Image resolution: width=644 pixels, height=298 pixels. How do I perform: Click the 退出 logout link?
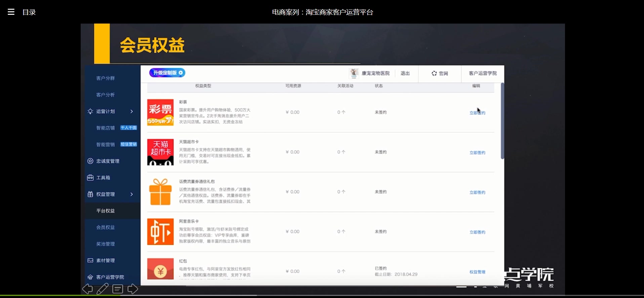[x=405, y=73]
